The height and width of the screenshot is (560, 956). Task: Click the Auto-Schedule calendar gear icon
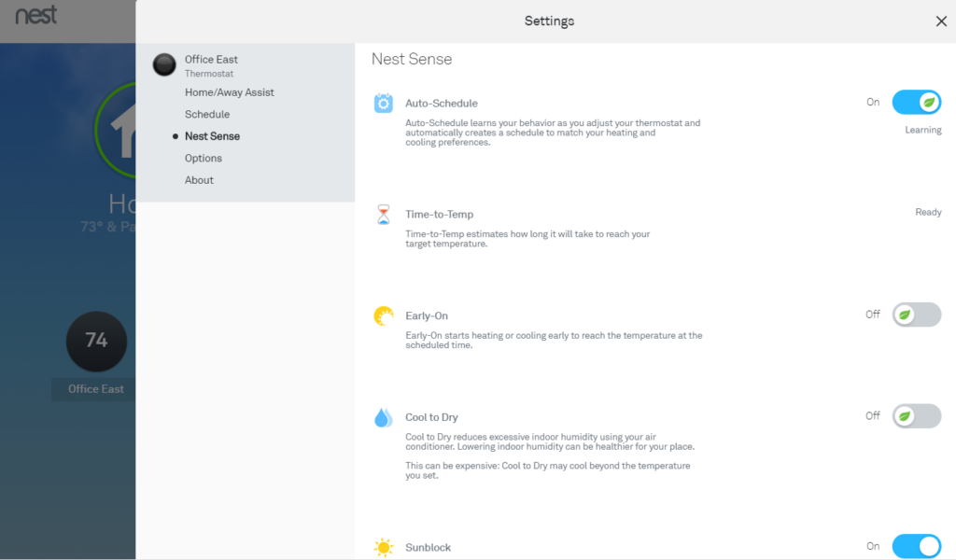tap(384, 103)
